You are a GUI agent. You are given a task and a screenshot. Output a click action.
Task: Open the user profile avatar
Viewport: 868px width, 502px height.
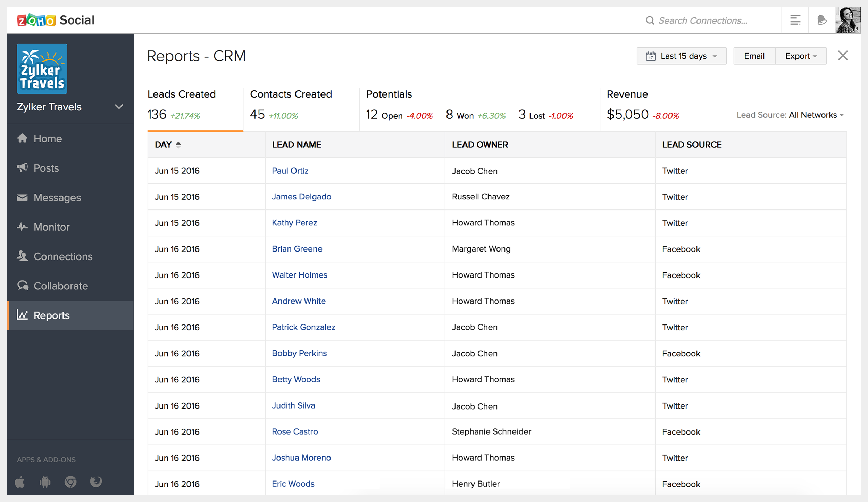point(848,20)
